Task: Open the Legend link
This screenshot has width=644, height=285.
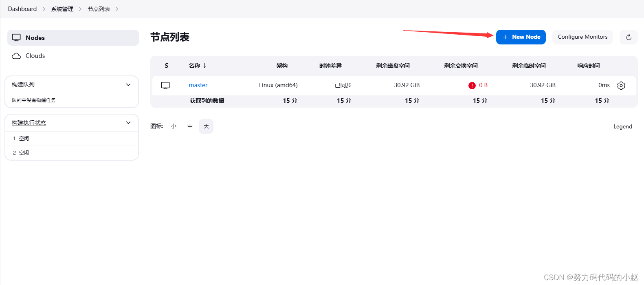Action: coord(623,127)
